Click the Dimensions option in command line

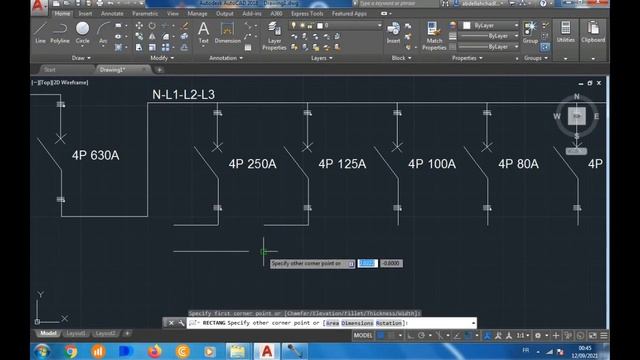(357, 323)
